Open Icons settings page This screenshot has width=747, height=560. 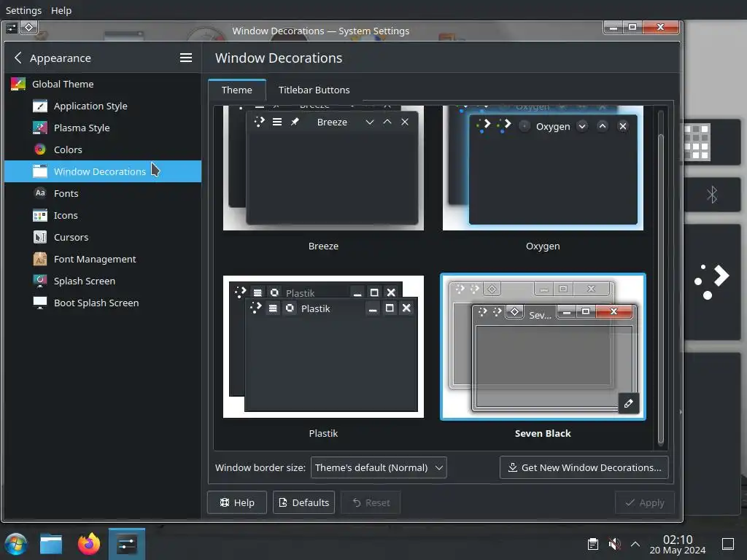pyautogui.click(x=102, y=215)
